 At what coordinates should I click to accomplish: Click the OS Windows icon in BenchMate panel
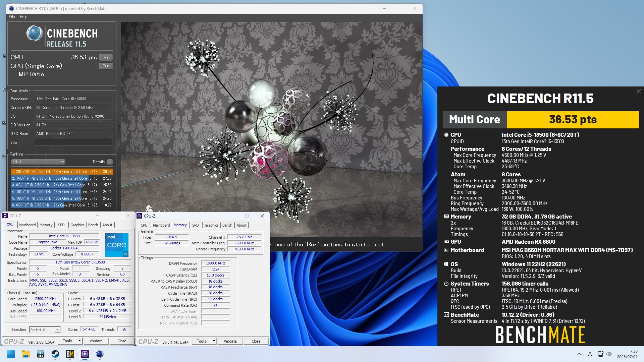tap(446, 264)
